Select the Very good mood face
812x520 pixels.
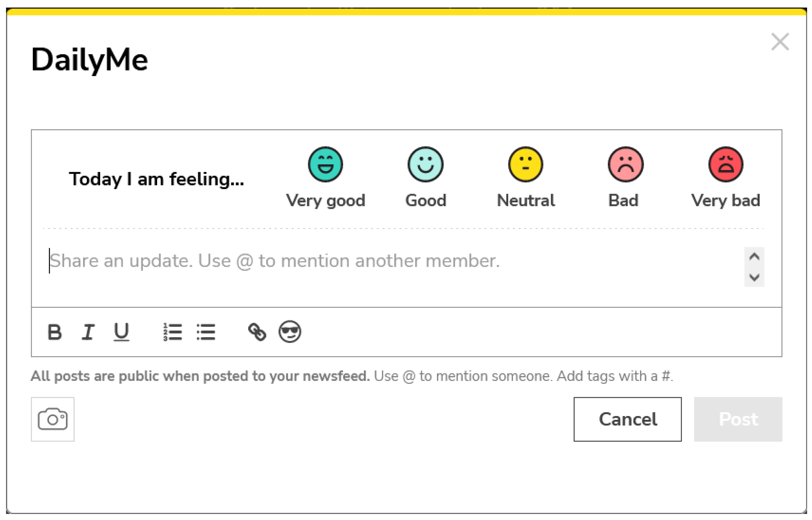pos(325,165)
